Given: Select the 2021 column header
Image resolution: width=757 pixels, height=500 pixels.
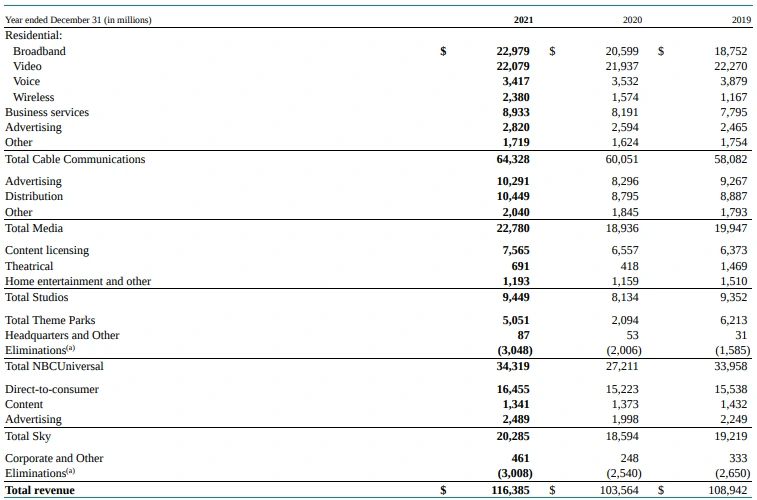Looking at the screenshot, I should point(523,20).
